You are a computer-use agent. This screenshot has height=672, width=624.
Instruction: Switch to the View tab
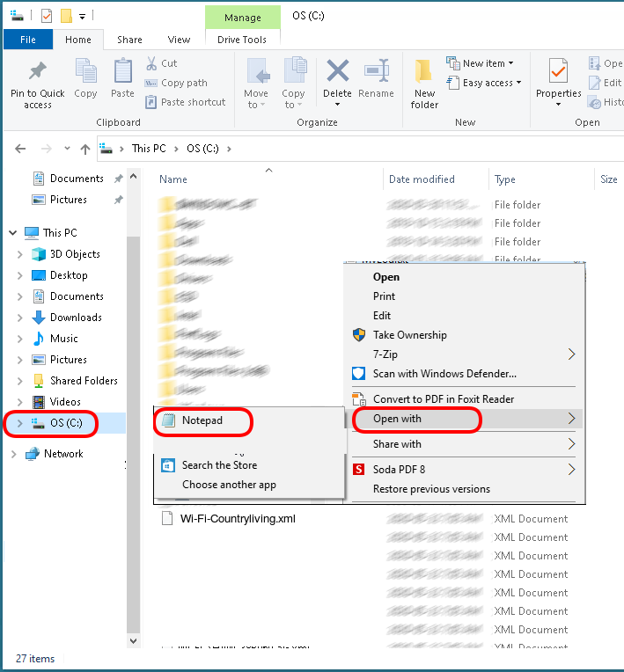click(179, 40)
